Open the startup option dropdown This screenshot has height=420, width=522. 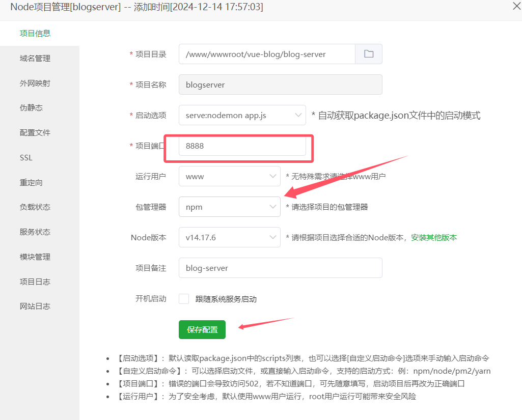(x=242, y=116)
